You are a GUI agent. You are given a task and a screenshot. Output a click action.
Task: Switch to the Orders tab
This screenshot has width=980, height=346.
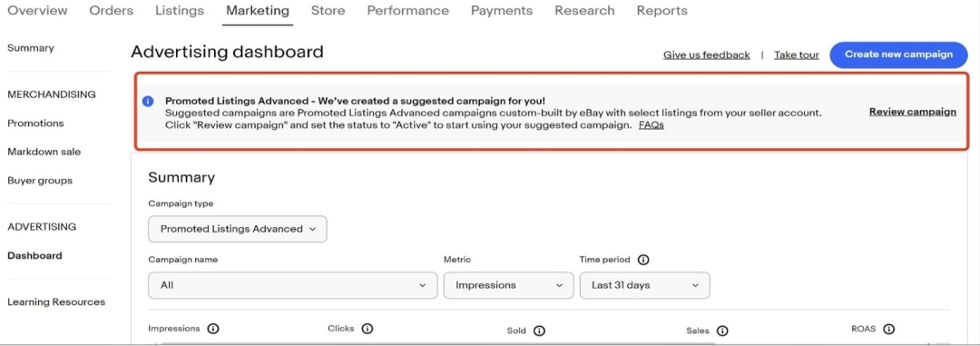112,11
